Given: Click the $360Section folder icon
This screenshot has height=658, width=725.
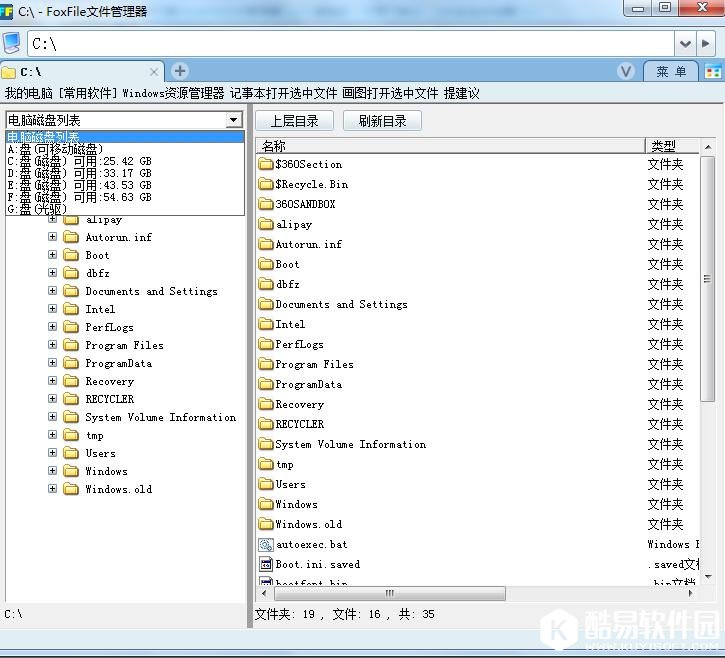Looking at the screenshot, I should [266, 164].
